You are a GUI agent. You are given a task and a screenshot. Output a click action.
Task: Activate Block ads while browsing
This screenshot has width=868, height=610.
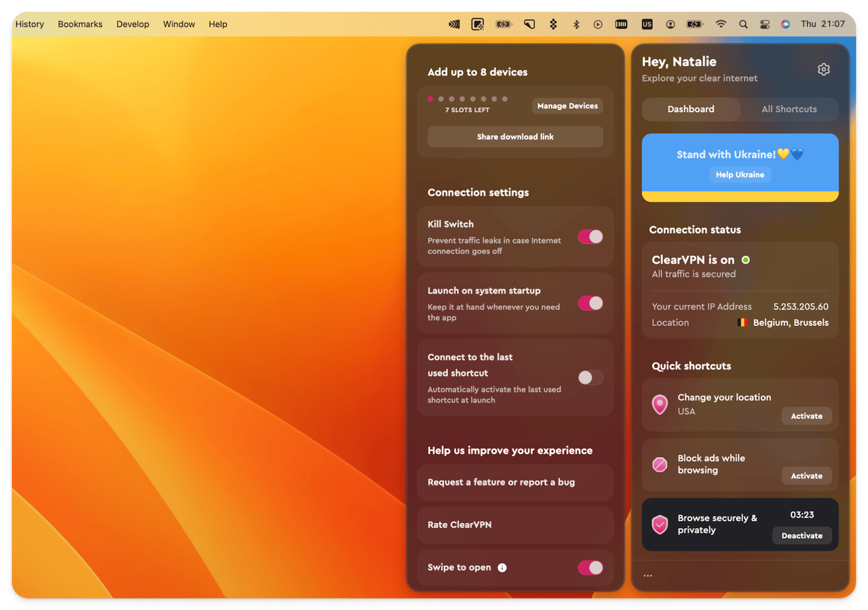pos(806,476)
